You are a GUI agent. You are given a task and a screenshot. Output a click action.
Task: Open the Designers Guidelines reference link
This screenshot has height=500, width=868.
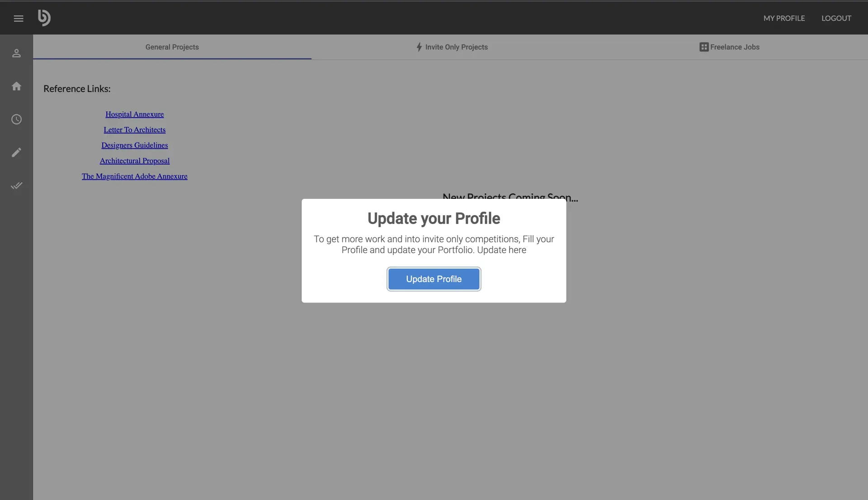point(134,145)
